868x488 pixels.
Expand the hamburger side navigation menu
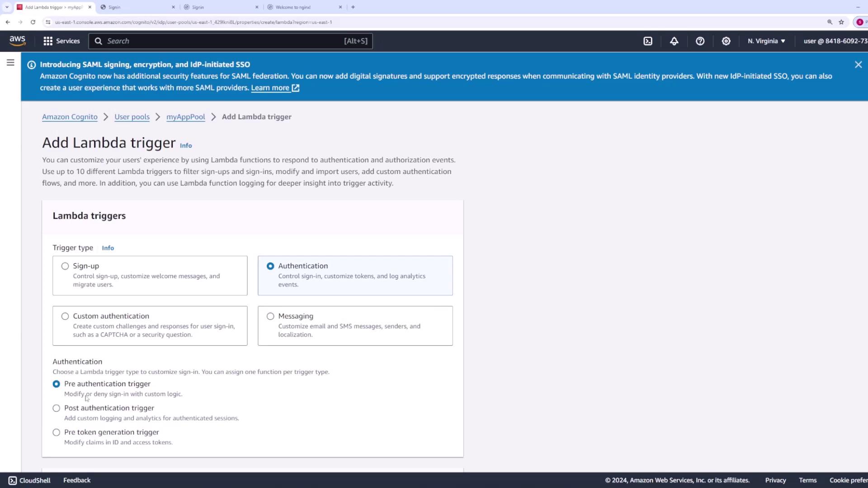point(10,63)
